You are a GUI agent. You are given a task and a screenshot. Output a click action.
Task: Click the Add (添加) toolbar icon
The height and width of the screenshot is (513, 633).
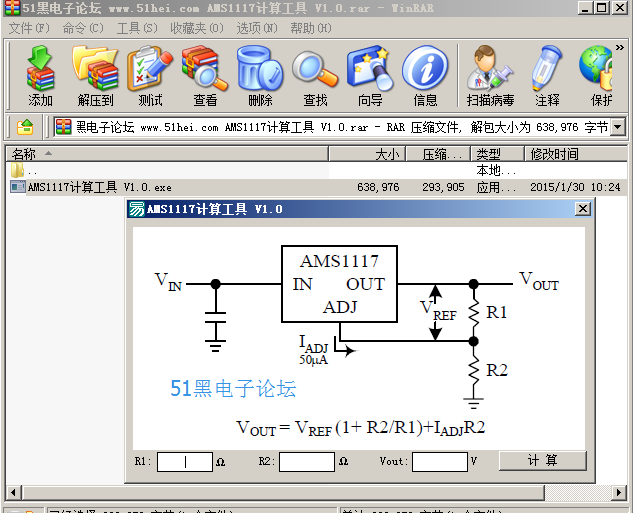click(40, 75)
